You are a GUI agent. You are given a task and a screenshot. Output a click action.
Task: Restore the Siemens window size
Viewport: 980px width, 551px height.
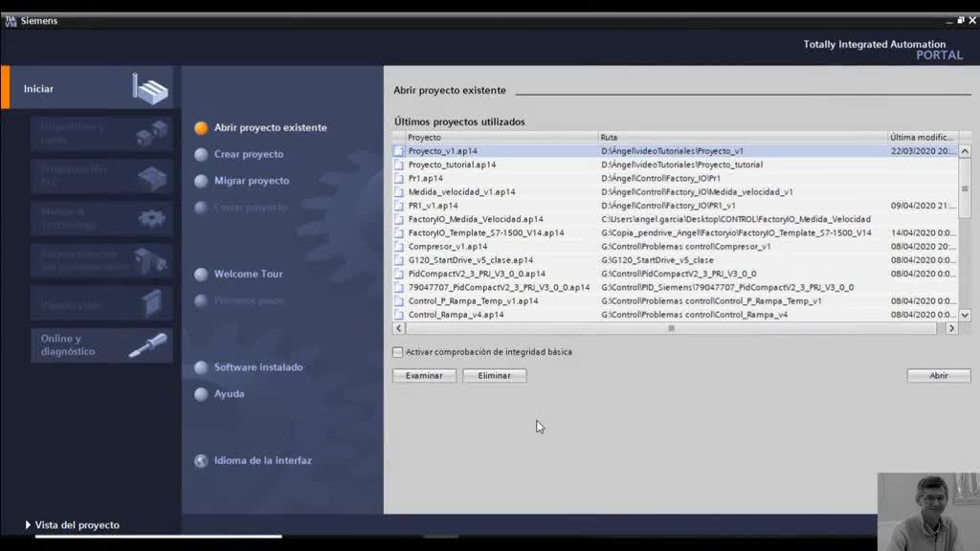point(960,21)
